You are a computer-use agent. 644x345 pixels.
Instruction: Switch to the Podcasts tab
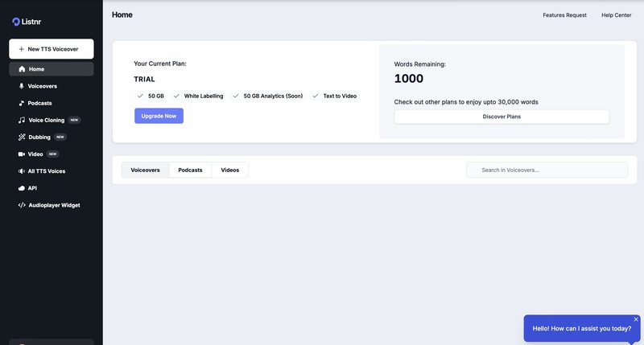coord(190,170)
